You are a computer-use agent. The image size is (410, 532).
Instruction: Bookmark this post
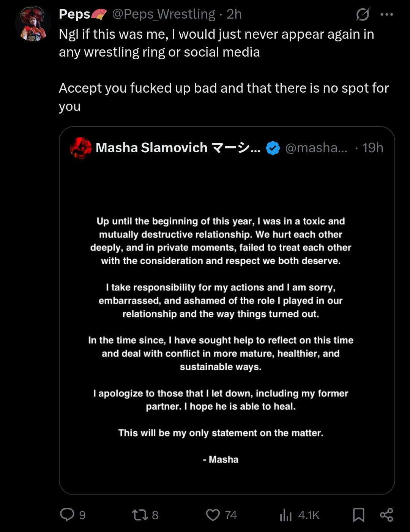358,515
